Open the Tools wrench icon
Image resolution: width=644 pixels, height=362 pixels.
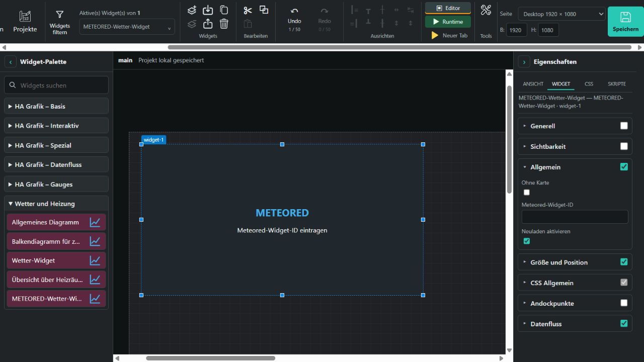486,10
